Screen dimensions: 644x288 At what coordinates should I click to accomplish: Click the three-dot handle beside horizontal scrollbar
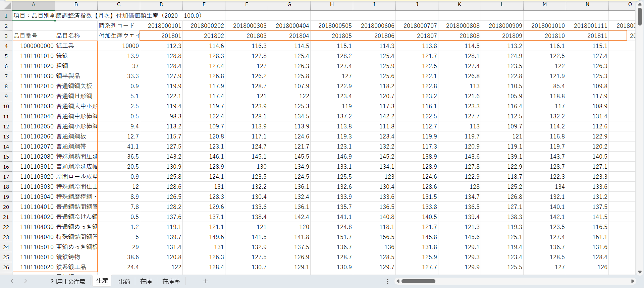(x=387, y=281)
